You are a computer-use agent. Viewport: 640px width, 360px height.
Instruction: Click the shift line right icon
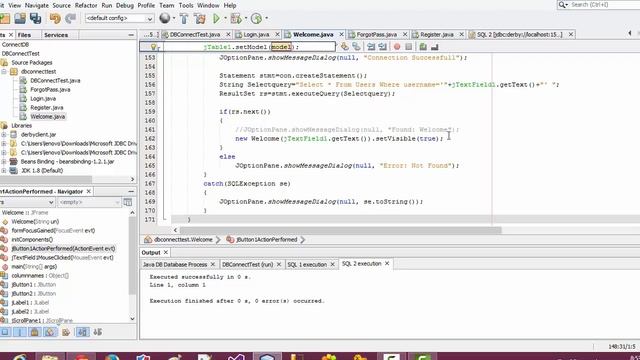[382, 47]
